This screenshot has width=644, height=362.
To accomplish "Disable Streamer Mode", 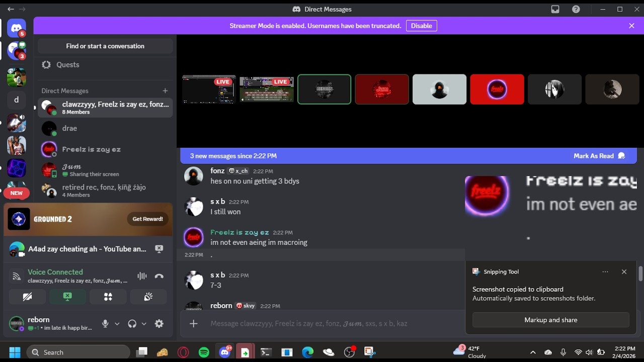I will click(x=422, y=26).
